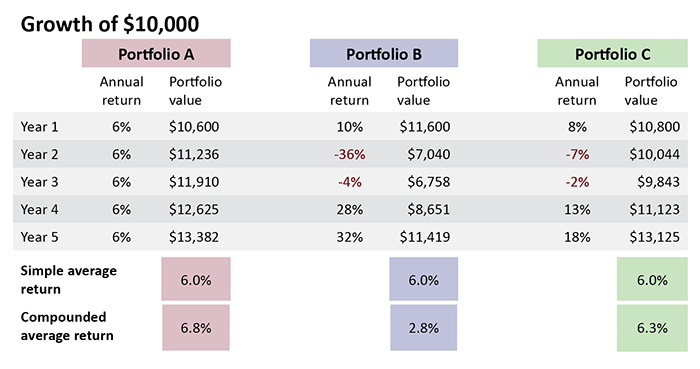
Task: Select the Year 5 row label
Action: pyautogui.click(x=39, y=237)
